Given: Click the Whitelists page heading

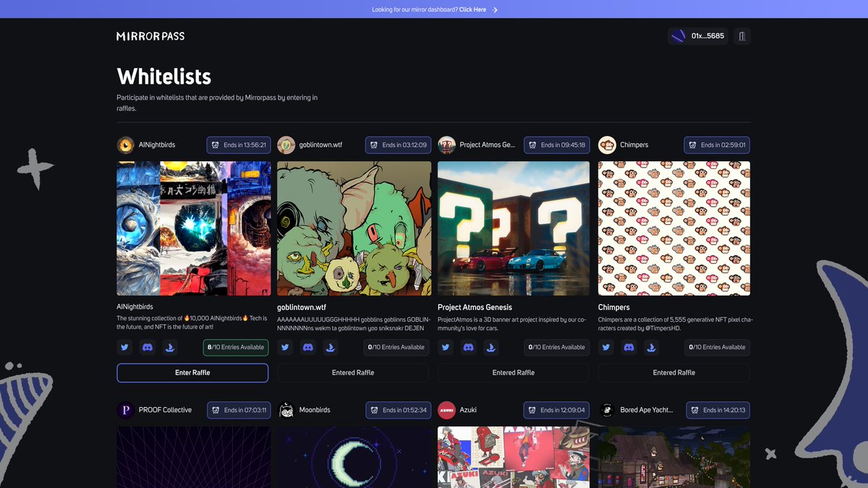Looking at the screenshot, I should 164,77.
